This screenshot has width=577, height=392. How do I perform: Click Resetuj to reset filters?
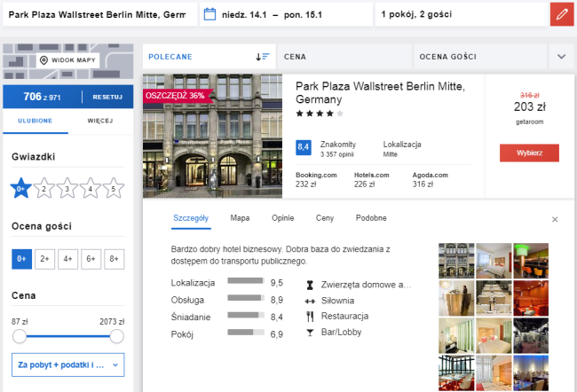tap(107, 96)
